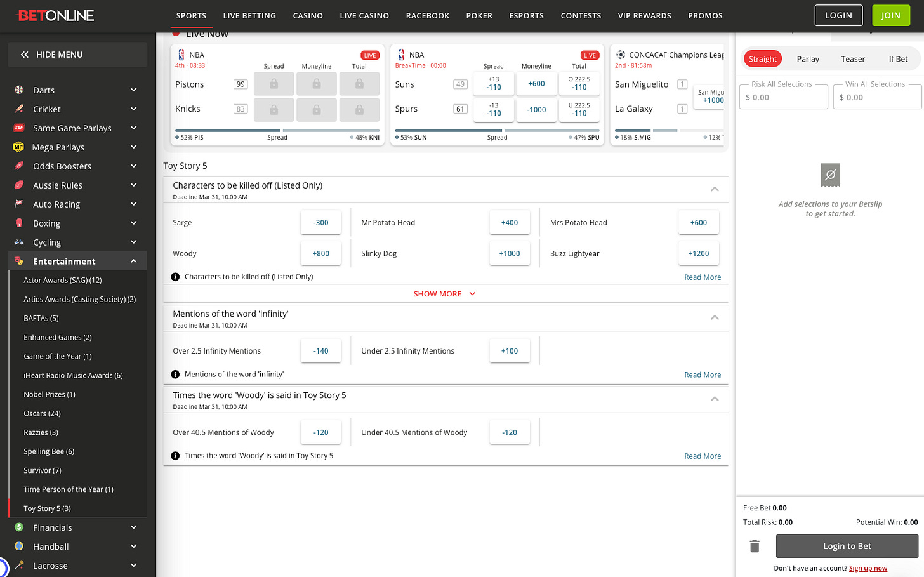Click the Boxing glove icon
The height and width of the screenshot is (577, 924).
tap(19, 223)
